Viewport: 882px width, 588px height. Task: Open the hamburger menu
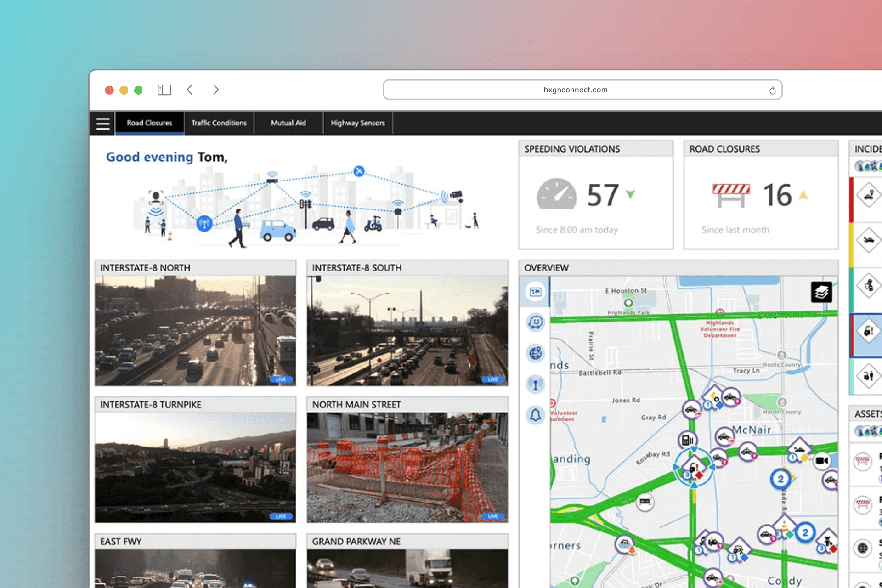(x=103, y=123)
